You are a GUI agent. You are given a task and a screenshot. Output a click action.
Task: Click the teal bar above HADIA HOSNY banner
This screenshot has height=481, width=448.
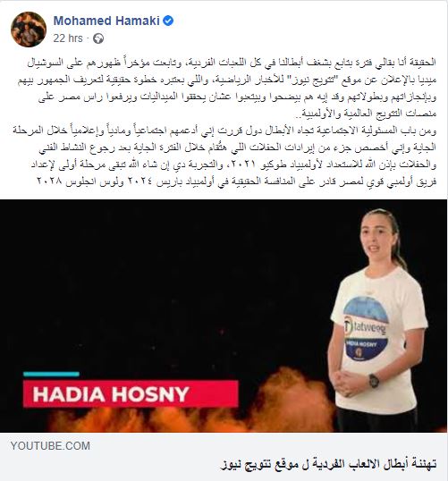(x=51, y=374)
